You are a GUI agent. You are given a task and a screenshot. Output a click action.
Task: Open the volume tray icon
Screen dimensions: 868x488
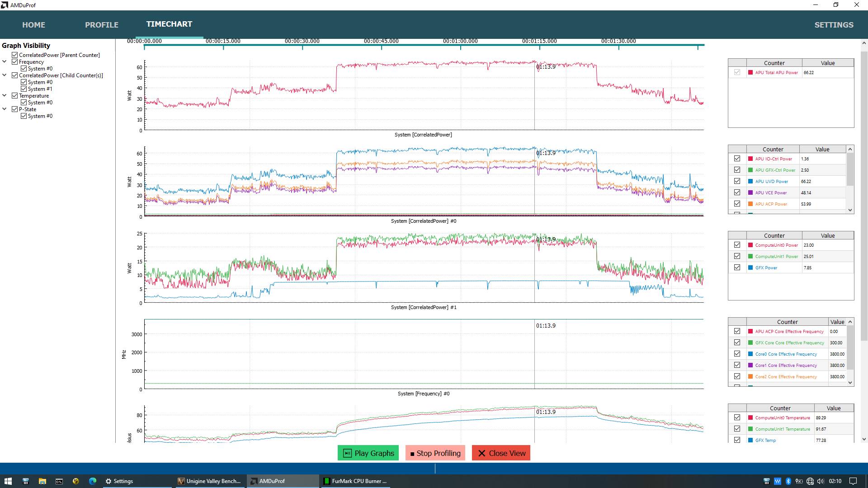[821, 481]
